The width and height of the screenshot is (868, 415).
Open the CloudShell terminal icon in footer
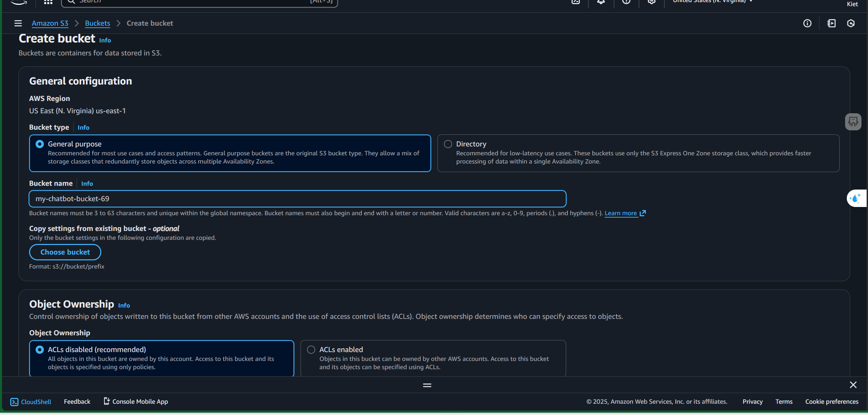pos(14,402)
